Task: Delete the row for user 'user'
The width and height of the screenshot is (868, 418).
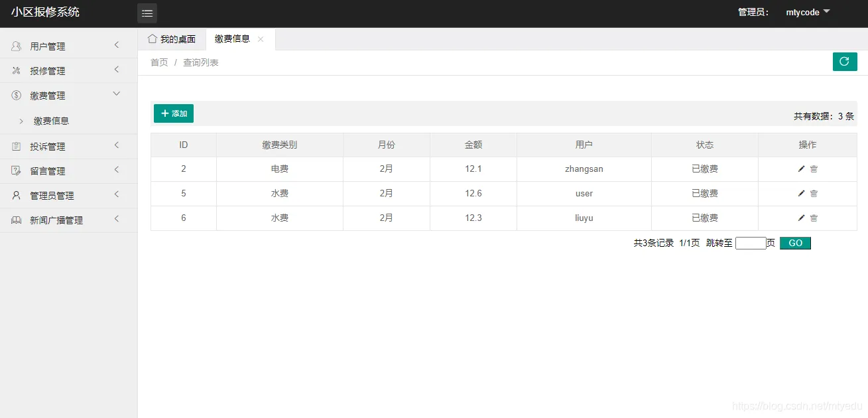Action: [814, 194]
